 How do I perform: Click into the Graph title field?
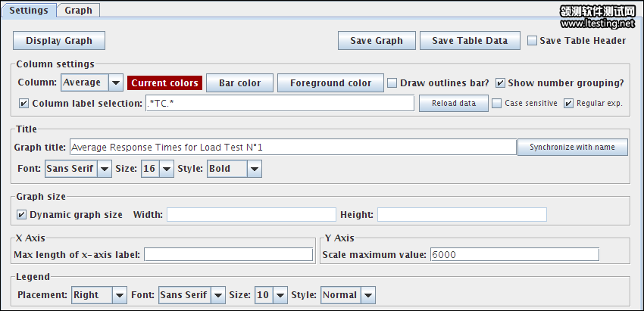tap(293, 148)
